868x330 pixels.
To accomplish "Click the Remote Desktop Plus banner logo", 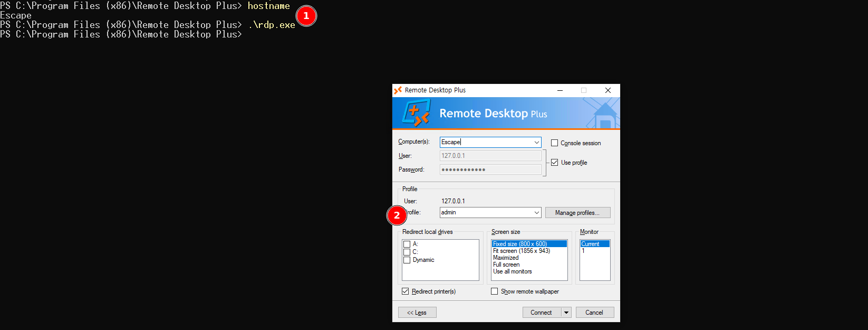I will point(416,114).
